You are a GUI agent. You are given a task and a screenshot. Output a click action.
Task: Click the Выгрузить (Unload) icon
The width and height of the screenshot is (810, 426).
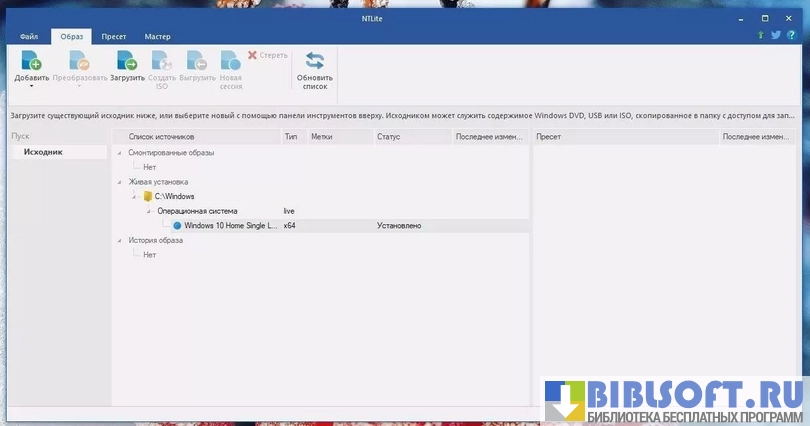[x=197, y=62]
